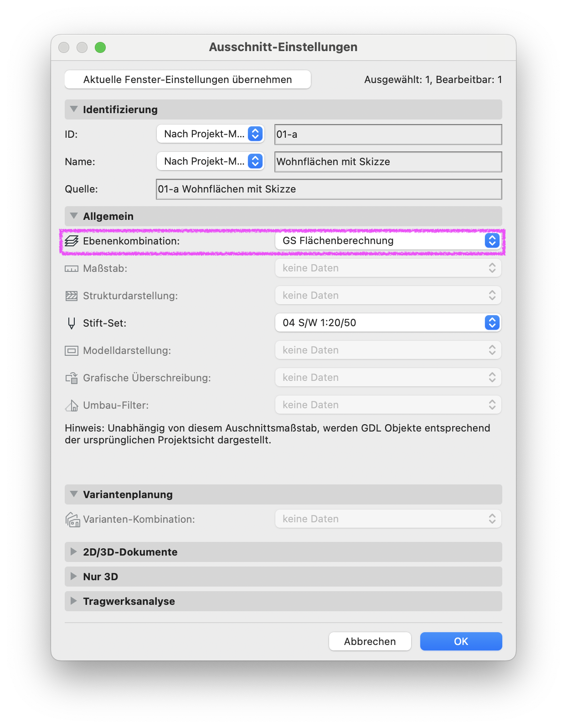
Task: Click the Ausgewählt: 1, Bearbeitbar: 1 text
Action: tap(433, 80)
